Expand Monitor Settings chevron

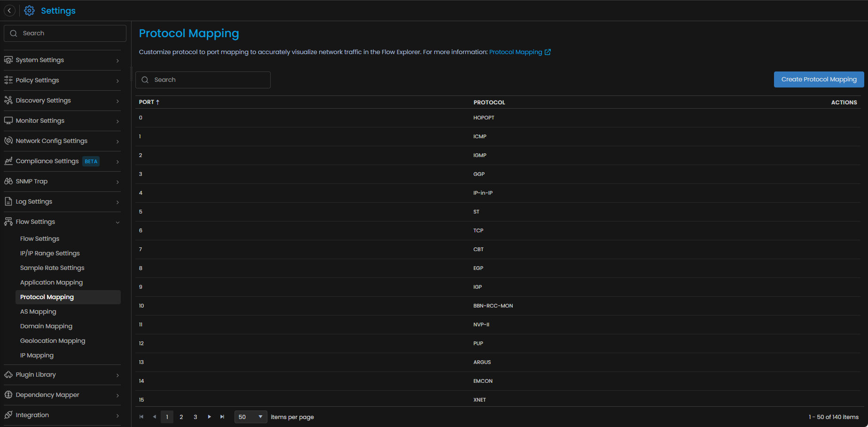tap(117, 121)
